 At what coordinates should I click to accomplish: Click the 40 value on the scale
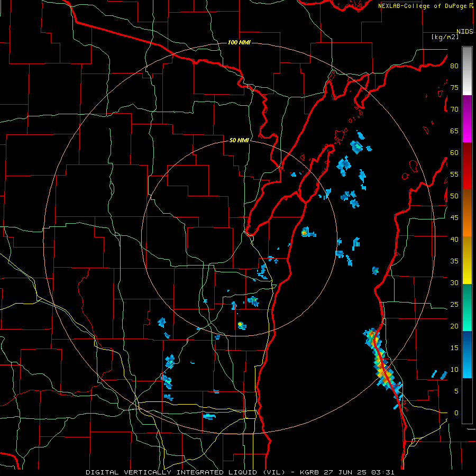tap(454, 239)
